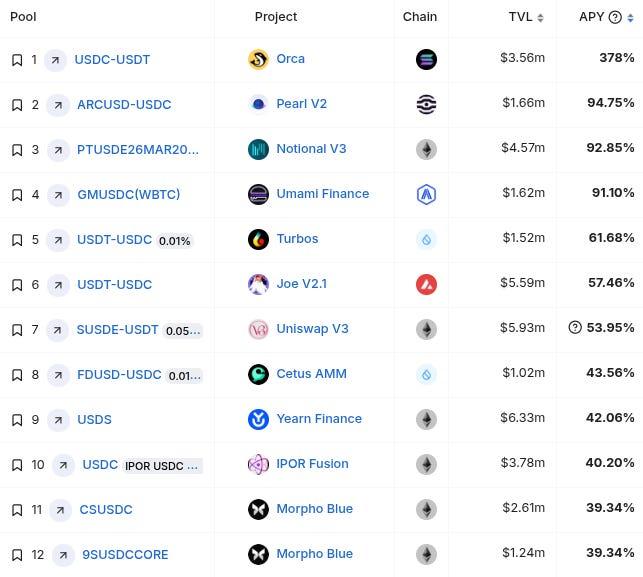This screenshot has height=577, width=643.
Task: Open the GMUSDC(WBTC) pool link
Action: pos(129,194)
